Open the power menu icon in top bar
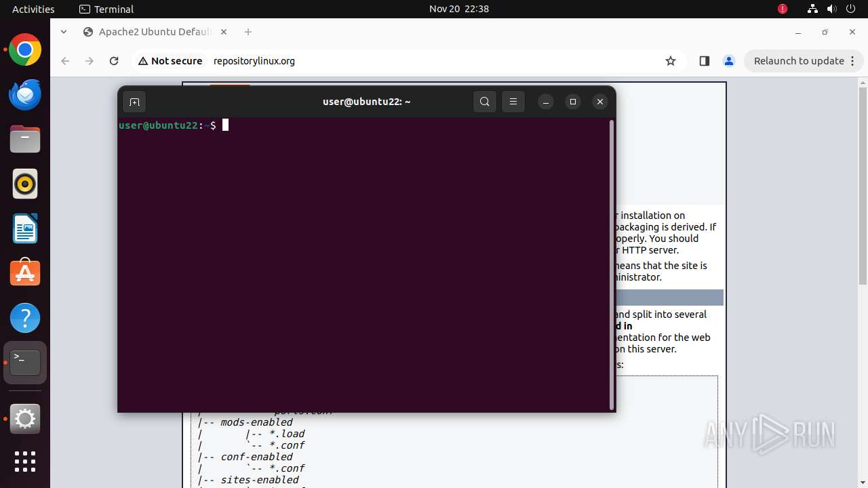 (x=850, y=9)
